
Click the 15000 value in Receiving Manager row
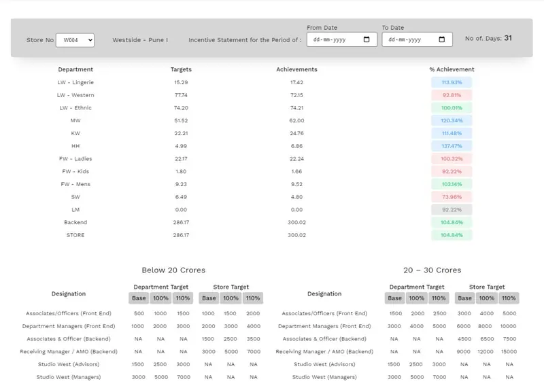click(509, 351)
